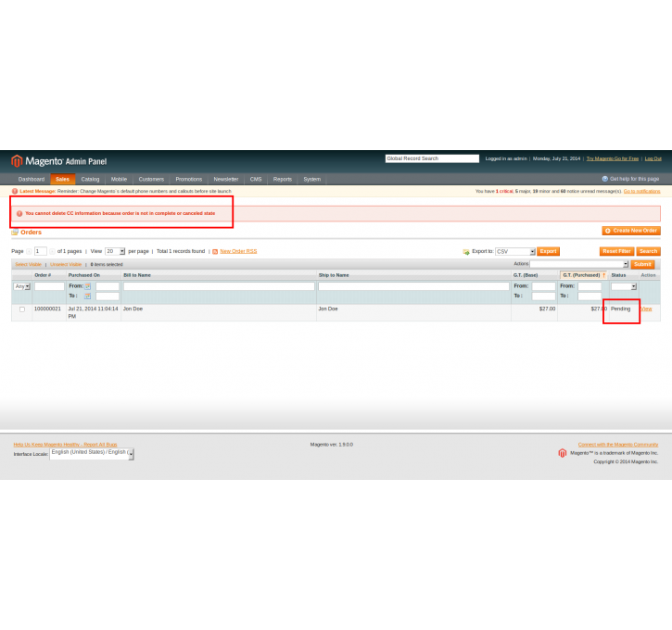Open the Customers menu
The height and width of the screenshot is (630, 672).
151,179
